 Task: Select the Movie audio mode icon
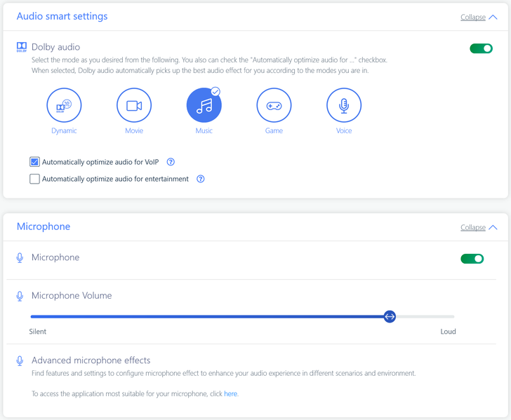(x=134, y=105)
